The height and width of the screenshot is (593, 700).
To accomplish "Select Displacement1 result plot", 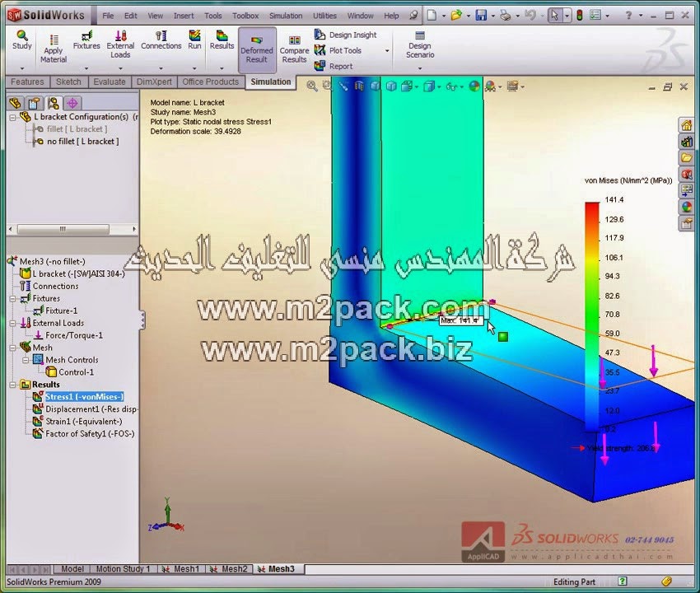I will click(91, 409).
